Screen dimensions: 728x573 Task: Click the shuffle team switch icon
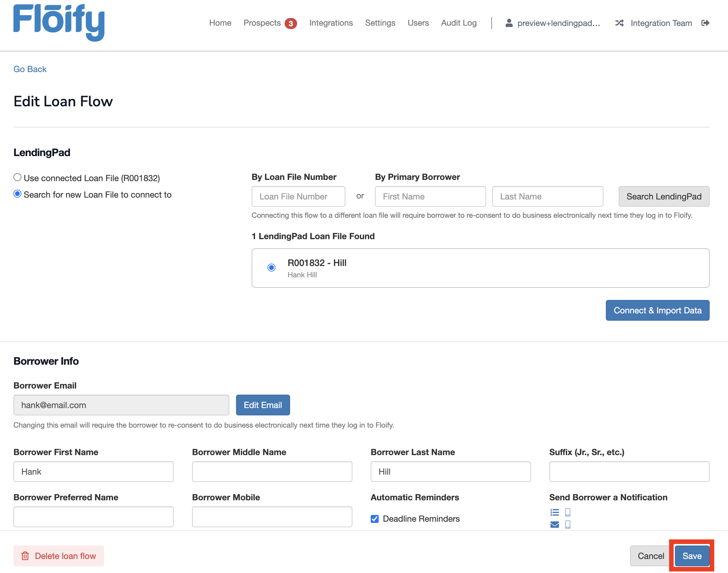point(619,23)
